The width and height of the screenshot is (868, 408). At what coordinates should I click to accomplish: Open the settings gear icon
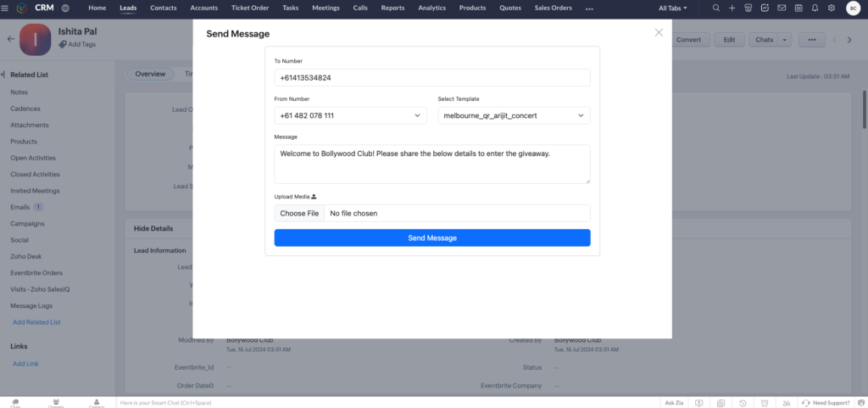coord(832,8)
